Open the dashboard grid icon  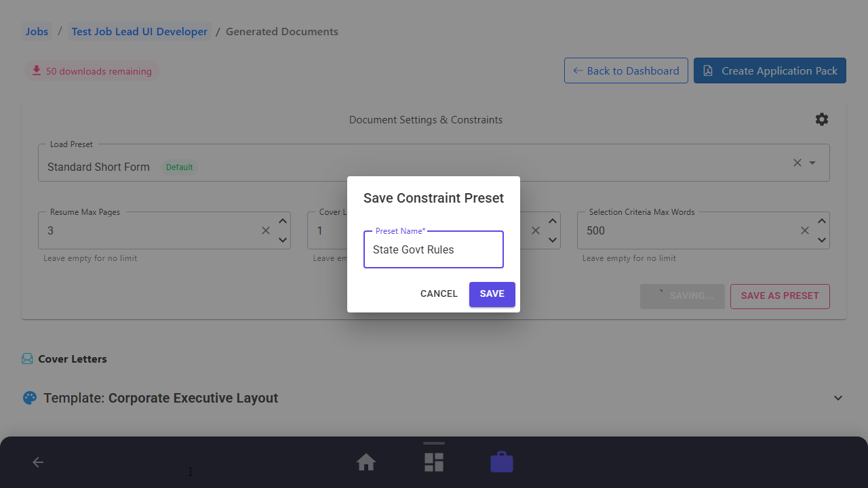(434, 462)
